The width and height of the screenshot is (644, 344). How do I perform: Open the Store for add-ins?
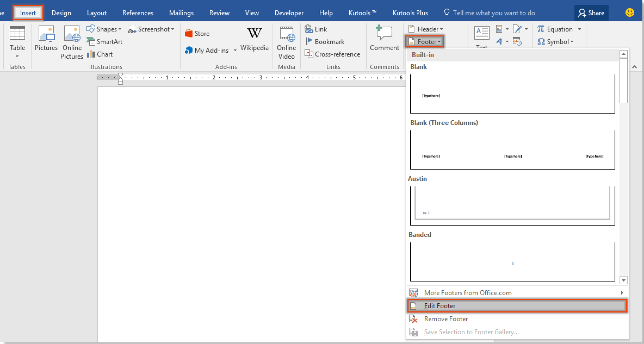(197, 33)
